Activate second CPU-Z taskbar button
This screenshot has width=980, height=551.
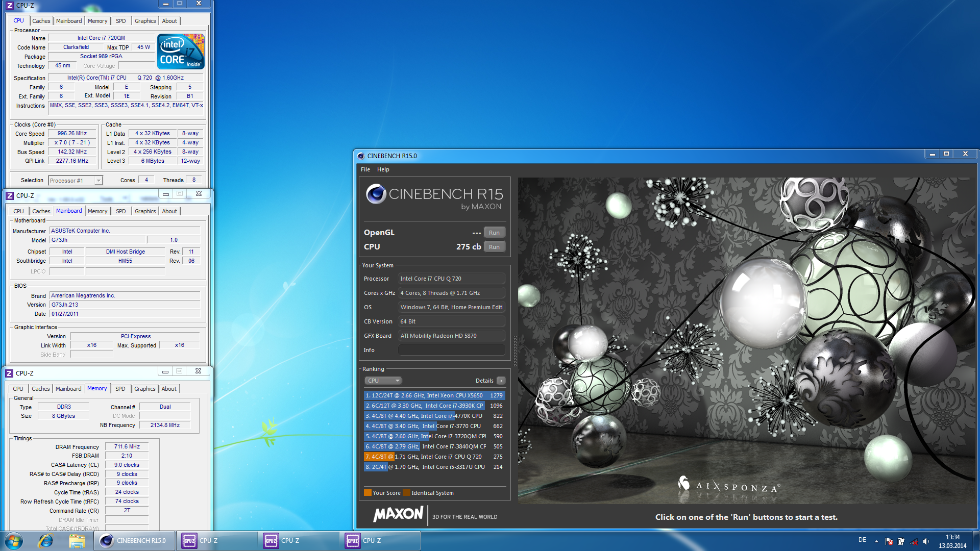[x=299, y=541]
